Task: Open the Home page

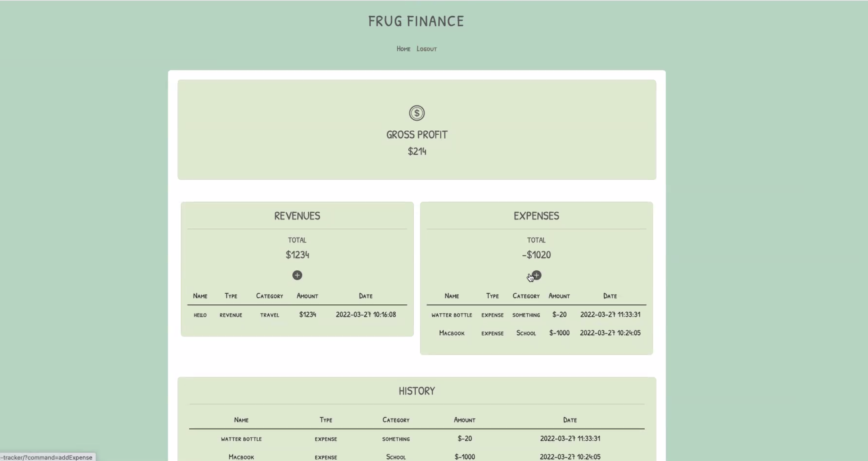Action: (403, 49)
